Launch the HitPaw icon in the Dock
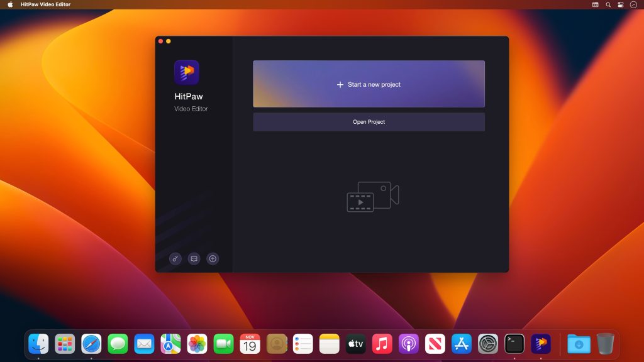644x362 pixels. 541,344
